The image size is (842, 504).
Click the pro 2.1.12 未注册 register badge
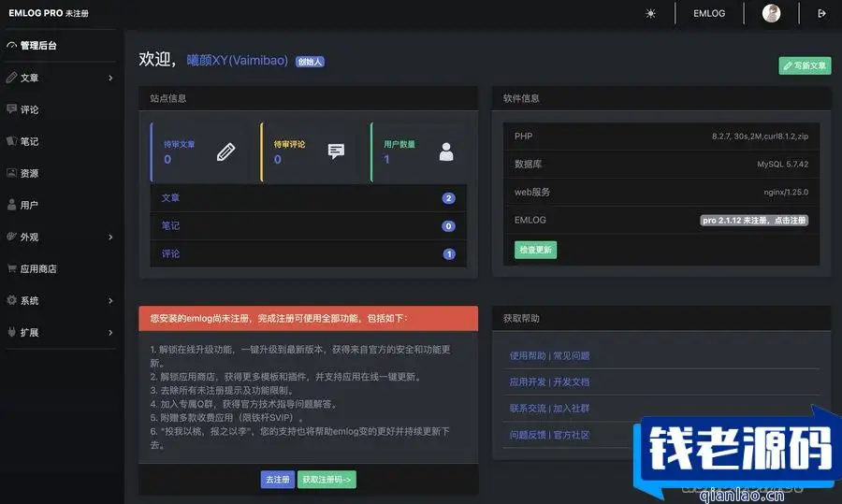coord(754,220)
